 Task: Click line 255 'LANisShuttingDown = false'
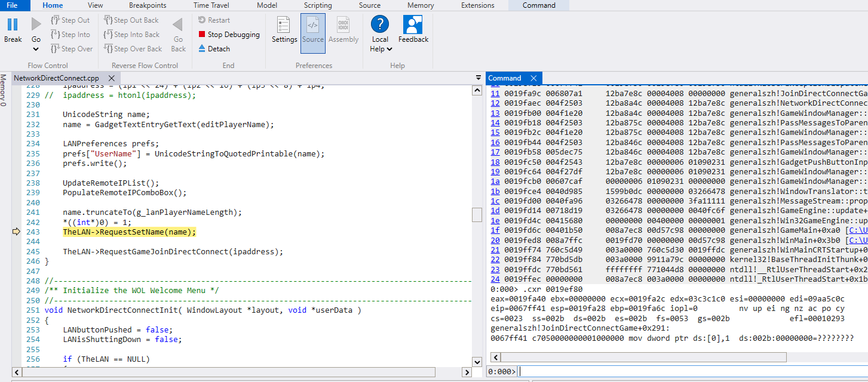[x=122, y=340]
